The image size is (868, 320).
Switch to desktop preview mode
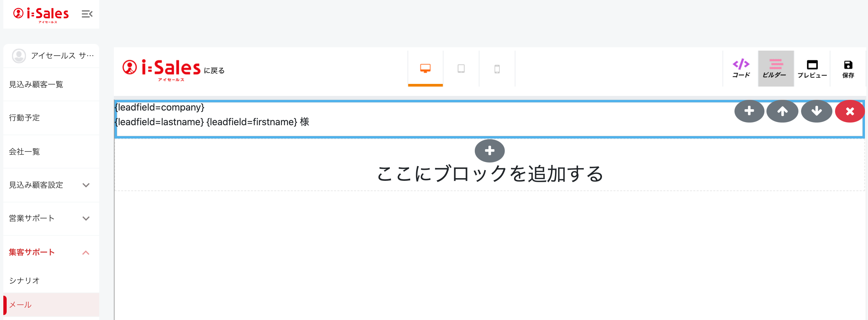click(x=425, y=68)
